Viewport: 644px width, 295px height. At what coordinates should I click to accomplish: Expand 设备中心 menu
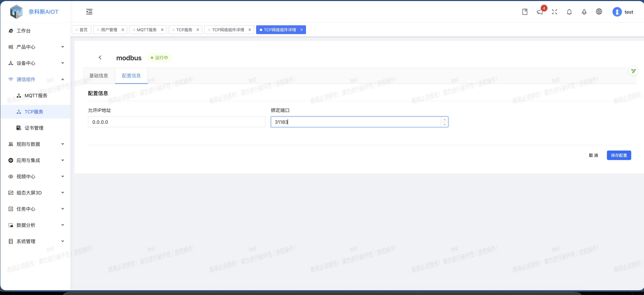[35, 63]
